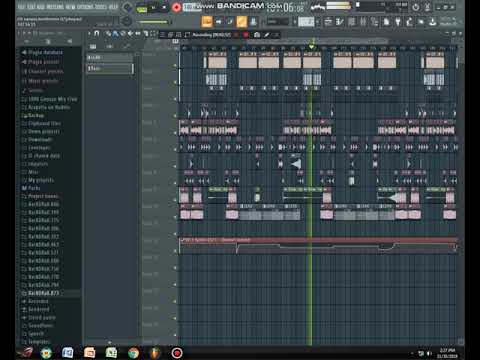This screenshot has width=480, height=360.
Task: Select the second item in picker panel
Action: click(x=109, y=68)
